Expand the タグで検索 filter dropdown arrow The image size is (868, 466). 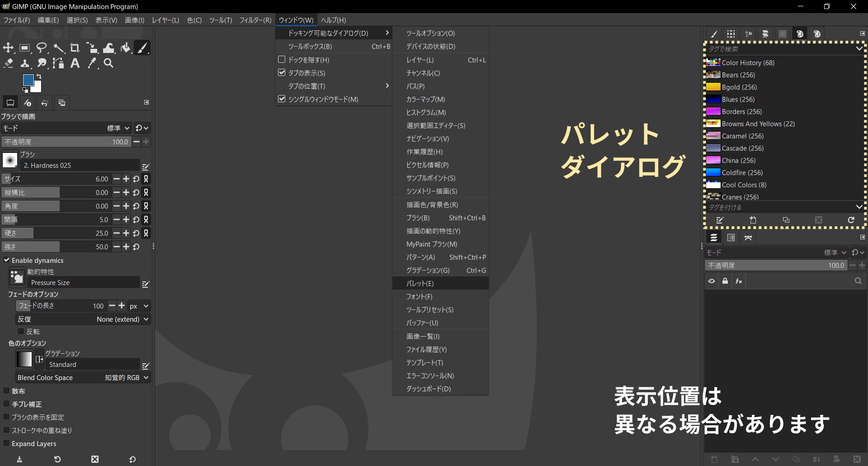click(859, 49)
